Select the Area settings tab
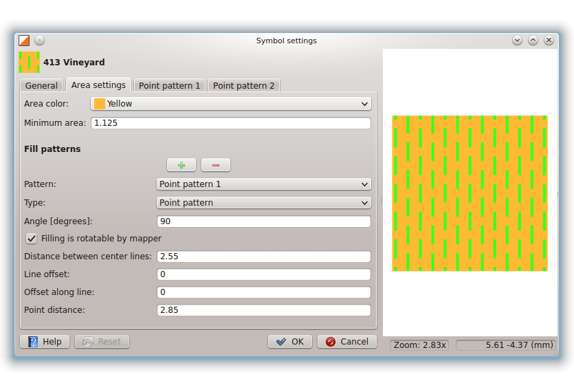 tap(98, 85)
